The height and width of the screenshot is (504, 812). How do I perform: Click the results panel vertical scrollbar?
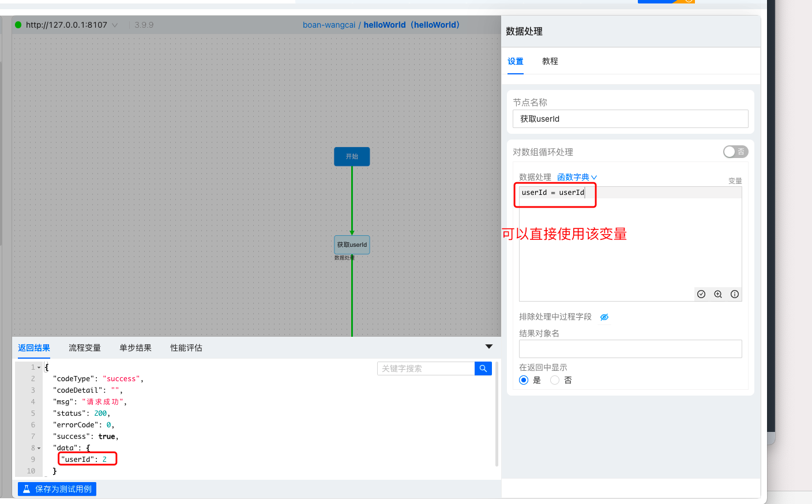pos(497,414)
